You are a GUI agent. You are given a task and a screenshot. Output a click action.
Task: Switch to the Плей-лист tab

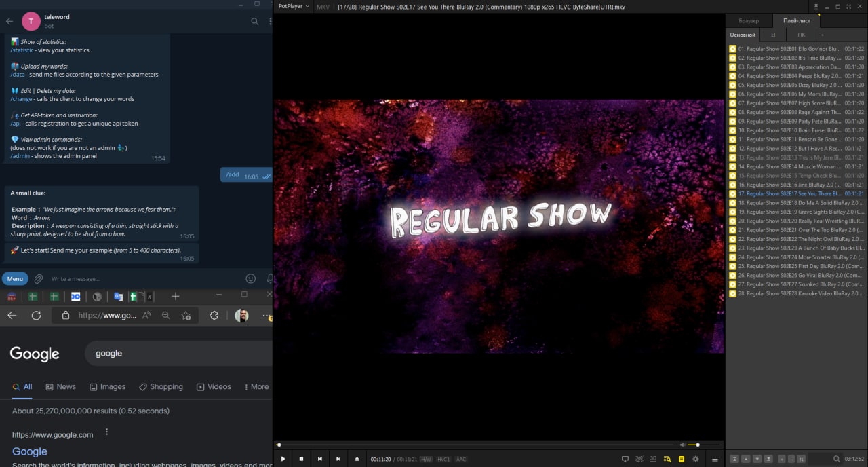click(x=796, y=20)
